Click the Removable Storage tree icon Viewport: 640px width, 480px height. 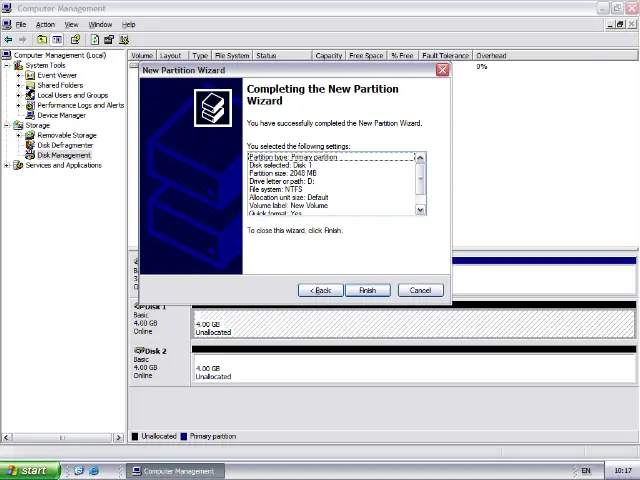(30, 135)
